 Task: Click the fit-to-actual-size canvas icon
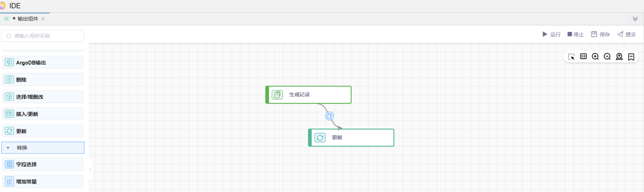point(583,56)
